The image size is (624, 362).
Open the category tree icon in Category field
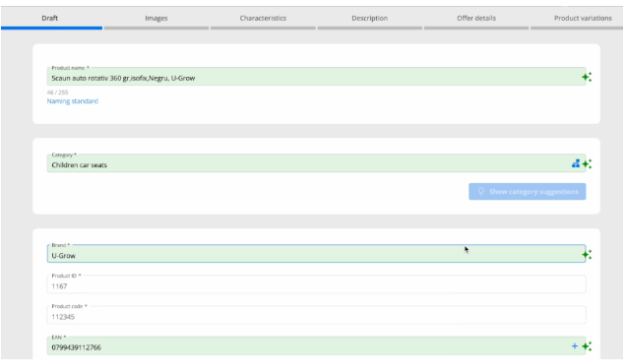point(575,163)
